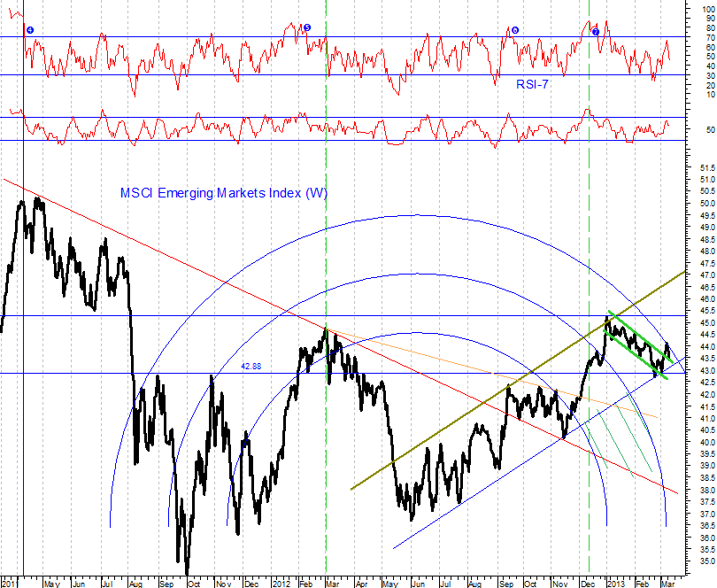Click the "43.0" price axis label
This screenshot has width=717, height=588.
[x=707, y=370]
